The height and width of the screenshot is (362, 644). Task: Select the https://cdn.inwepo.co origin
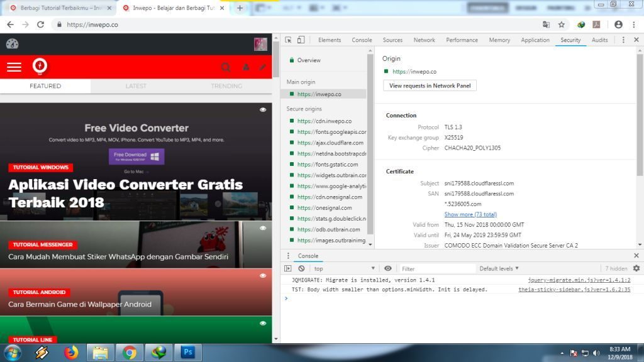(324, 121)
